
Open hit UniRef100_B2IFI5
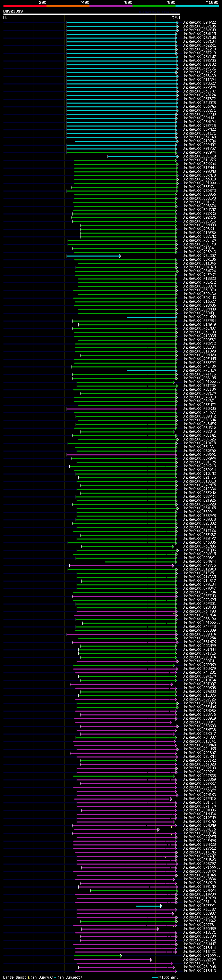click(x=199, y=477)
